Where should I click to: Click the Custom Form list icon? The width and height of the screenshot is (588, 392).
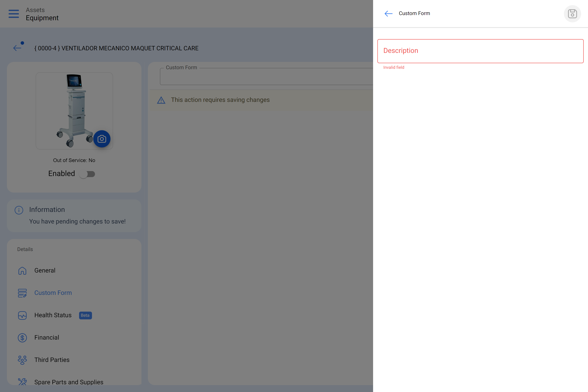(22, 293)
